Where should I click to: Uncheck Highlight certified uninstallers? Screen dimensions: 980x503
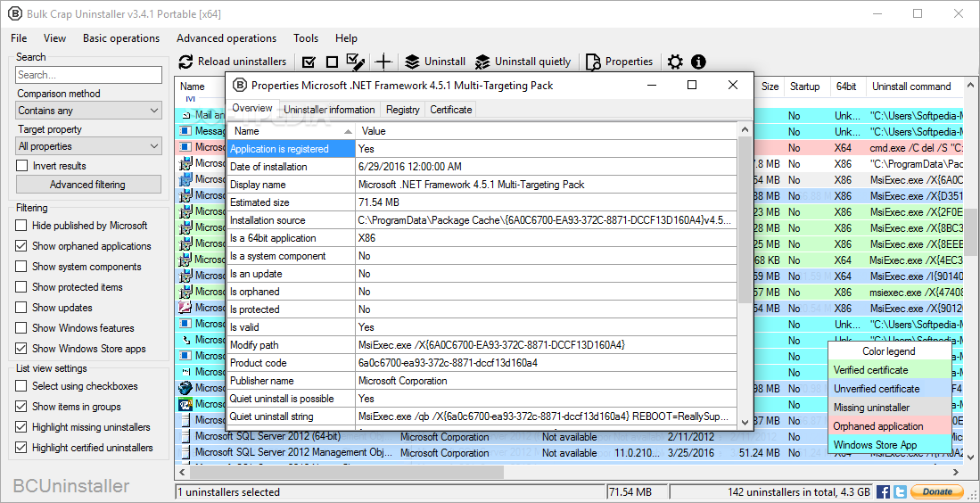coord(21,448)
